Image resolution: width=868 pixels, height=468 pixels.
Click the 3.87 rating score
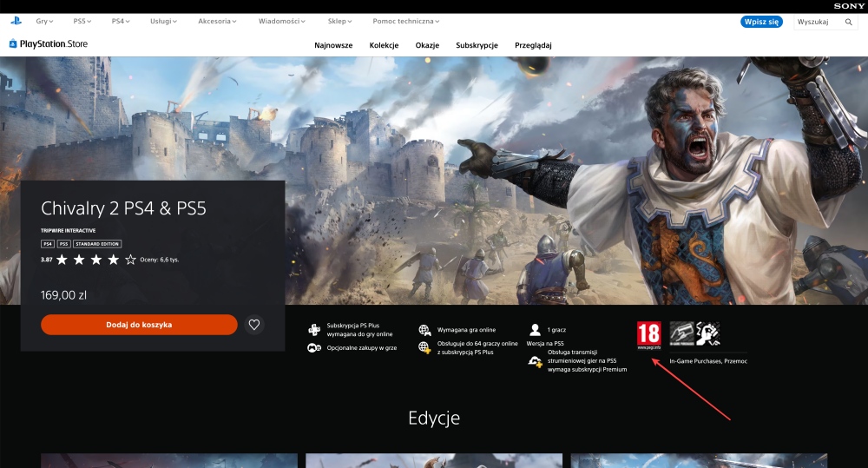point(47,260)
